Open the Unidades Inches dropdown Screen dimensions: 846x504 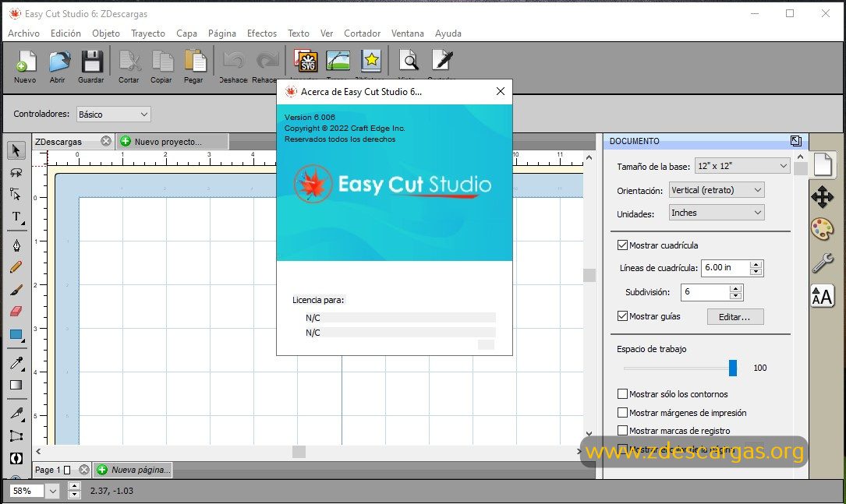717,213
